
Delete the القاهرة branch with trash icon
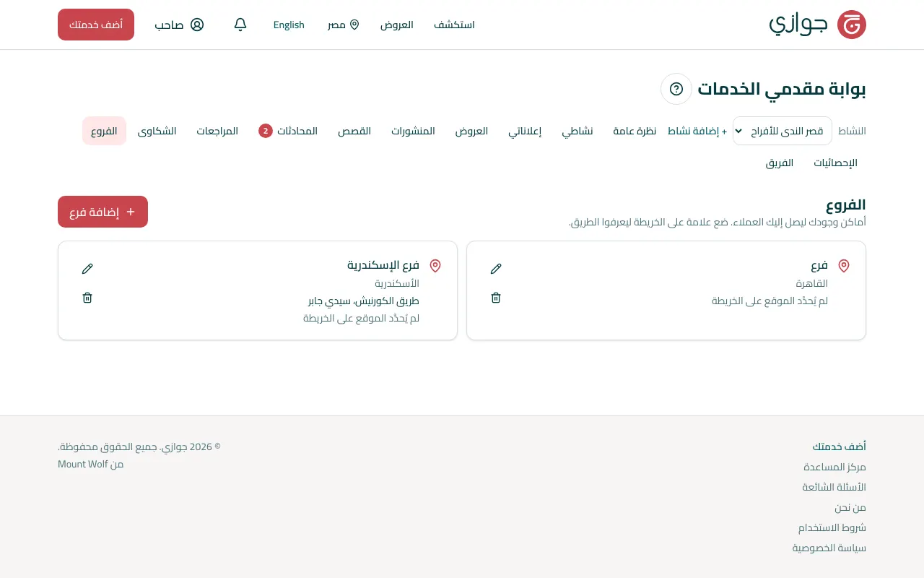(496, 298)
